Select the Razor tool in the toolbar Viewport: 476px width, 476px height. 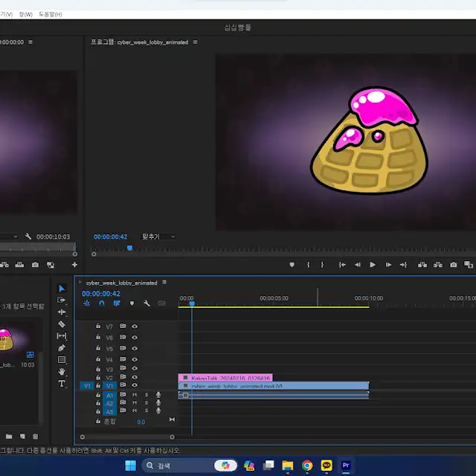coord(62,324)
